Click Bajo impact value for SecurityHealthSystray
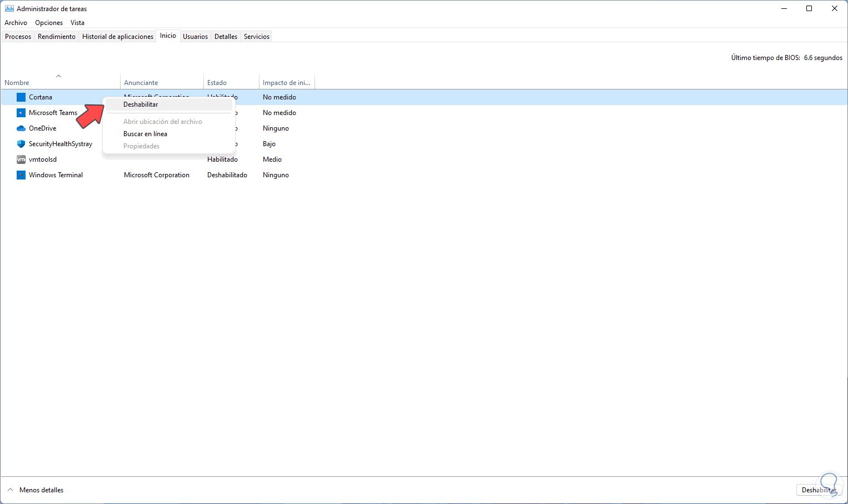 click(269, 144)
